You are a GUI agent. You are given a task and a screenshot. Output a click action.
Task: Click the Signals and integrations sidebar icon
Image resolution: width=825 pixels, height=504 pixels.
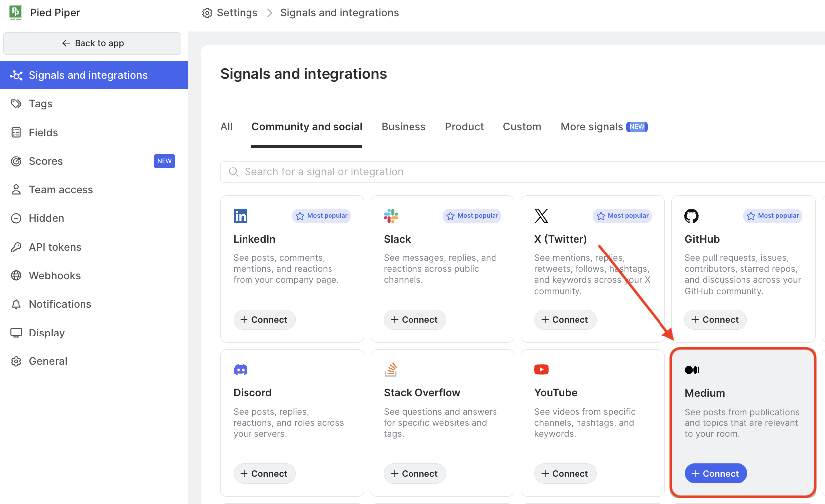[x=16, y=75]
